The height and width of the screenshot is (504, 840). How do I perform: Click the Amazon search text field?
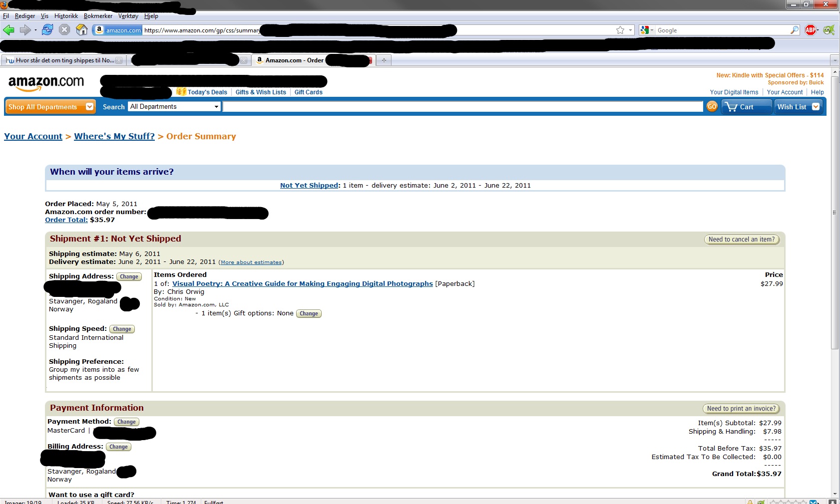pyautogui.click(x=462, y=107)
